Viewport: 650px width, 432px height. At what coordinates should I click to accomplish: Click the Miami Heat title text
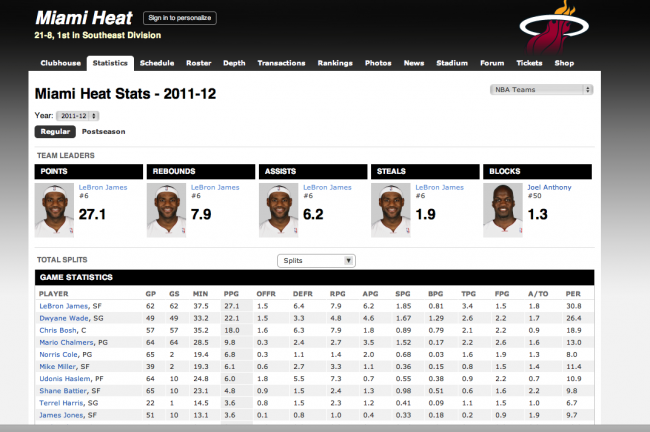[x=84, y=18]
